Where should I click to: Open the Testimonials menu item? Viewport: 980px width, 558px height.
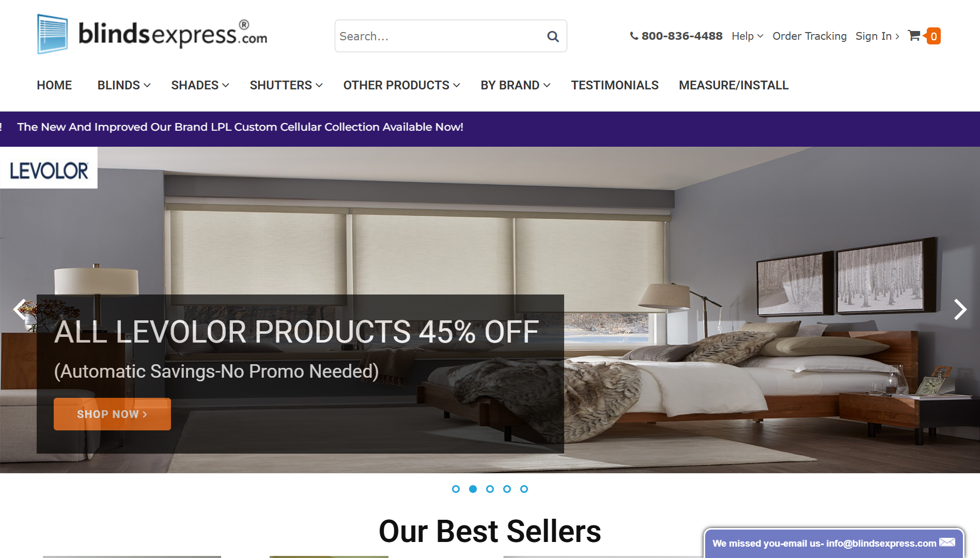click(615, 85)
